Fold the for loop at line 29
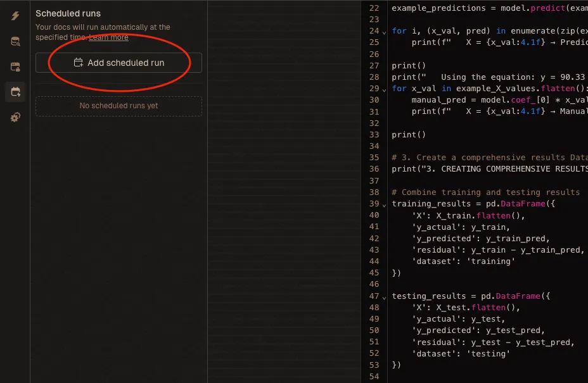The image size is (588, 383). [x=384, y=89]
